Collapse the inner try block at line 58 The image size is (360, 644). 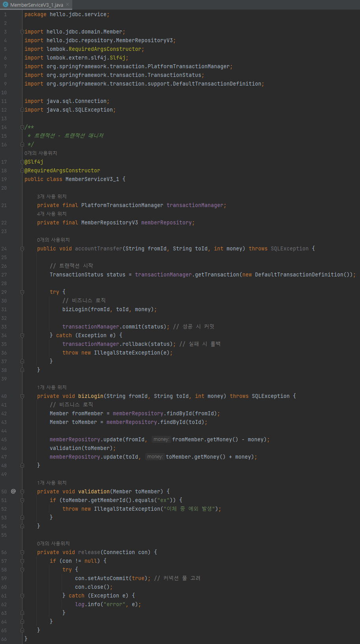pos(22,570)
